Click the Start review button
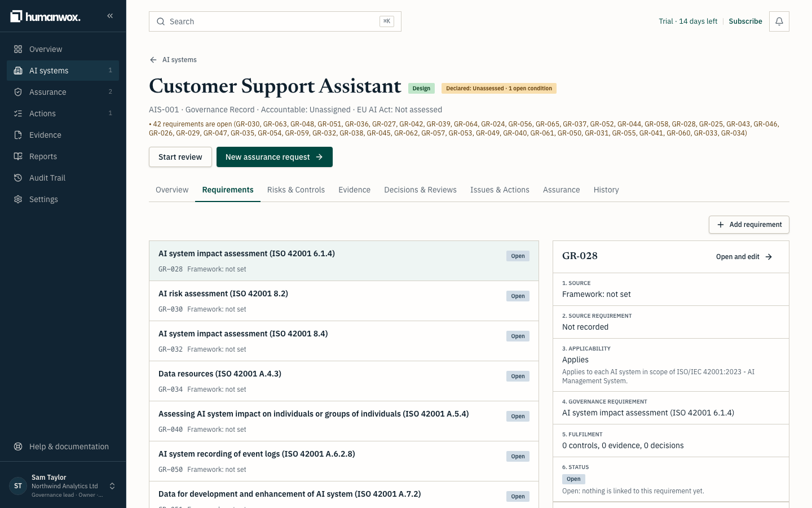Viewport: 812px width, 508px height. coord(180,157)
